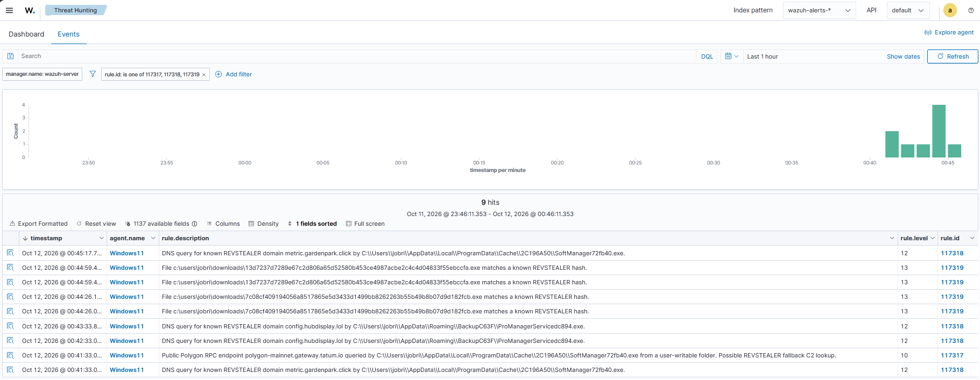Viewport: 980px width, 380px height.
Task: Expand rule.level column header options
Action: (x=932, y=239)
